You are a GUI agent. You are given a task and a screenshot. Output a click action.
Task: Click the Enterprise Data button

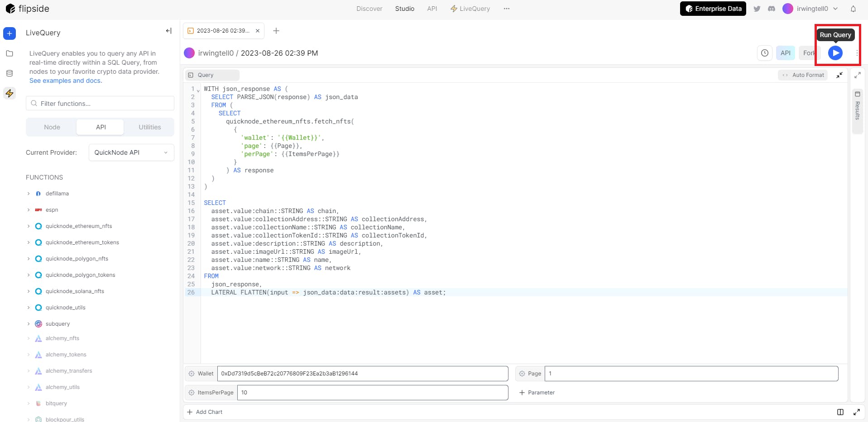(713, 9)
